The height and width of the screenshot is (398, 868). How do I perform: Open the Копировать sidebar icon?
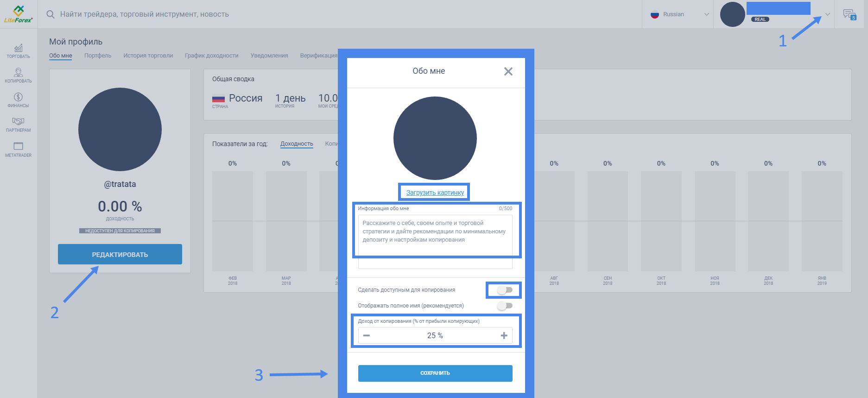point(18,75)
